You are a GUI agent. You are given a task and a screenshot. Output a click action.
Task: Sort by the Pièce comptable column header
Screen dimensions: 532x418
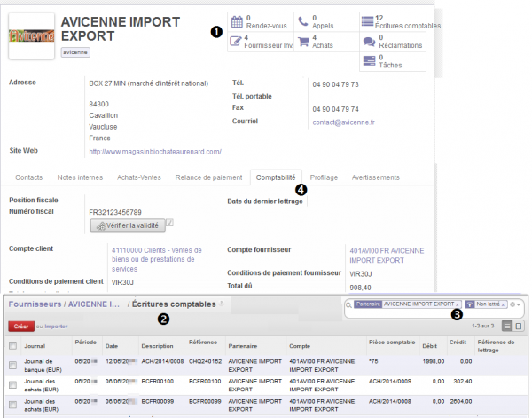pos(392,343)
